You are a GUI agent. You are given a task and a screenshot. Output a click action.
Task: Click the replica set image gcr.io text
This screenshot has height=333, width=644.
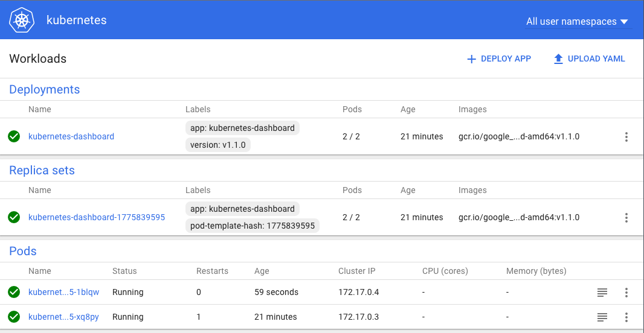[x=519, y=217]
